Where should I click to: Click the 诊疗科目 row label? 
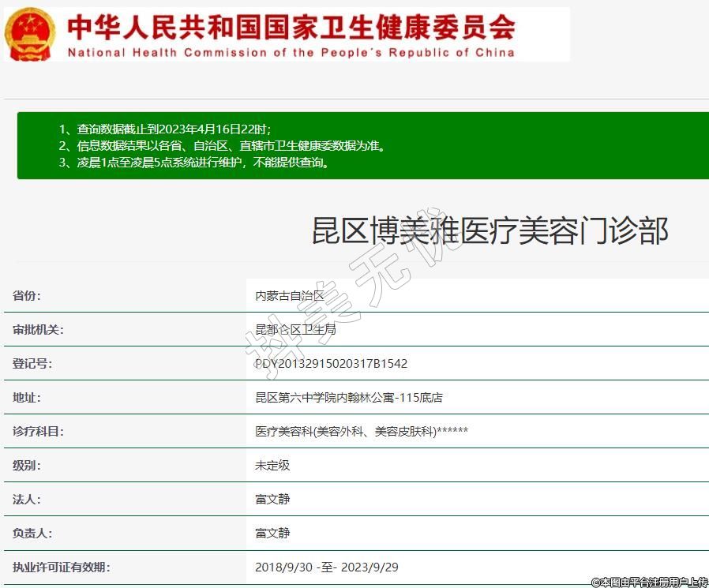click(x=38, y=432)
